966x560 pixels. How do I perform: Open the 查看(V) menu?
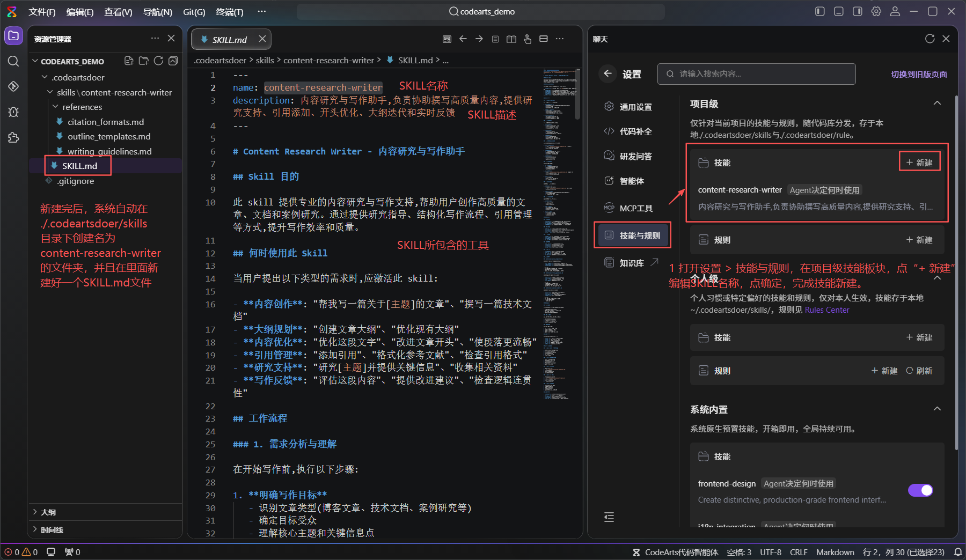click(118, 12)
